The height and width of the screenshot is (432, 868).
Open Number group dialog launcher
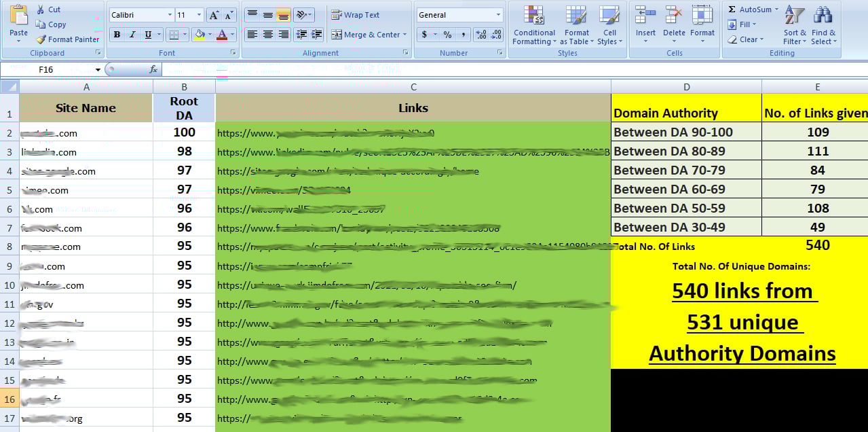pos(499,52)
